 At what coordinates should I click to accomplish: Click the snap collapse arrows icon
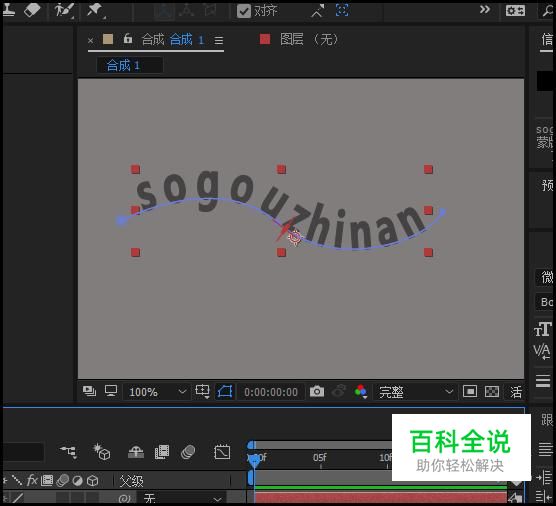317,11
